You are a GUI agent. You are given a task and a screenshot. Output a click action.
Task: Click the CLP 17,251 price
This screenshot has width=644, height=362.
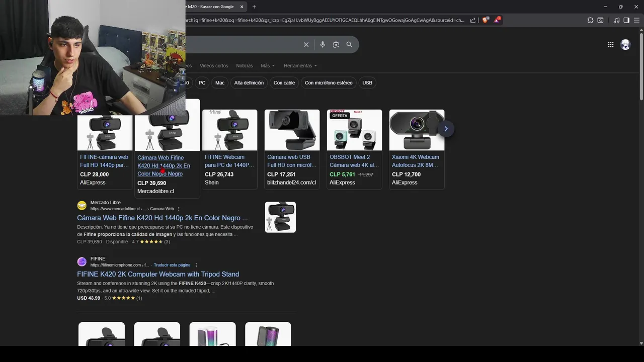[x=281, y=174]
